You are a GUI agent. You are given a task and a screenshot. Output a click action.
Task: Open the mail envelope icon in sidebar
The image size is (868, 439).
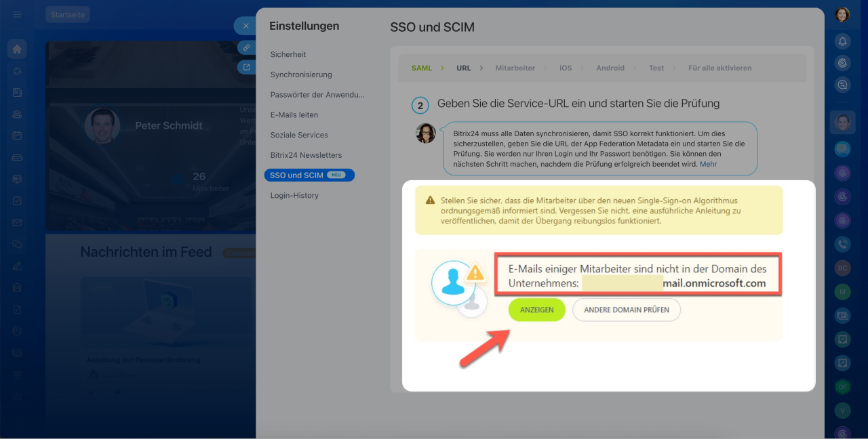pyautogui.click(x=17, y=222)
